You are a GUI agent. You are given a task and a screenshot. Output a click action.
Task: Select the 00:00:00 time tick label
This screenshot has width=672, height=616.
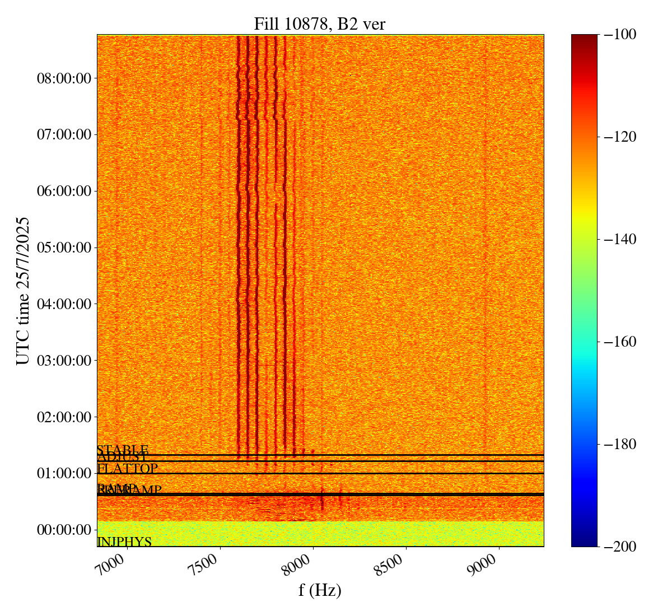[64, 530]
